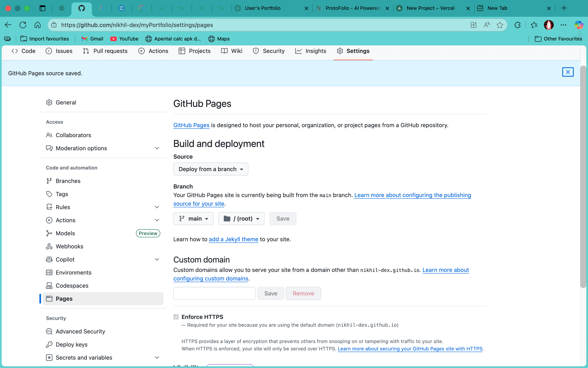Open the Projects repository tab

(195, 51)
